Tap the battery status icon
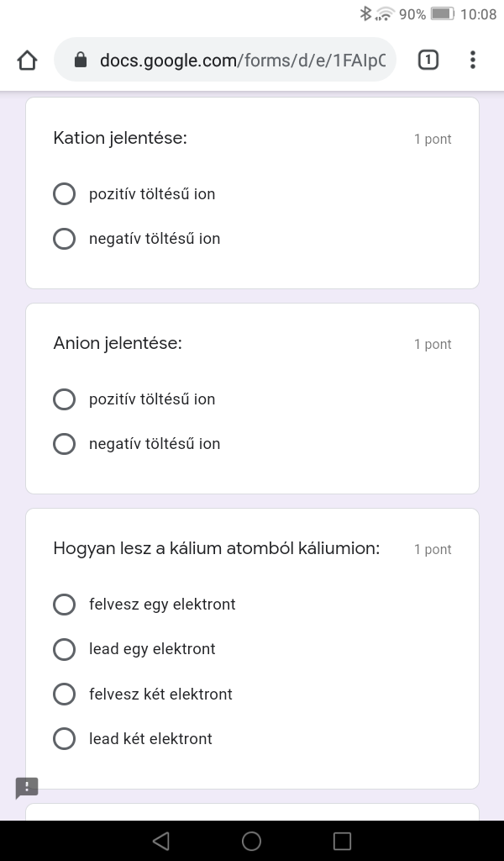 [x=442, y=13]
